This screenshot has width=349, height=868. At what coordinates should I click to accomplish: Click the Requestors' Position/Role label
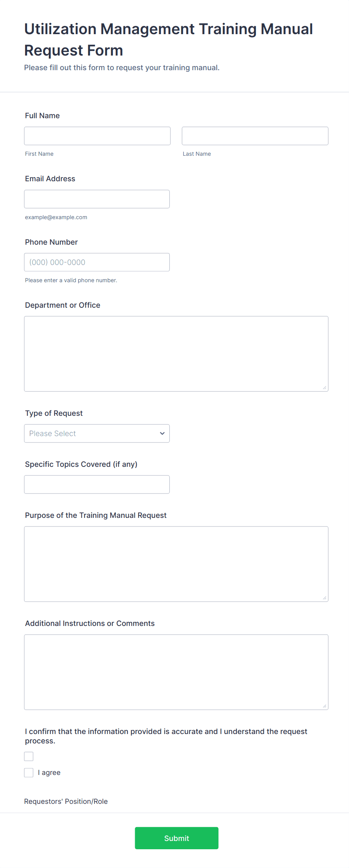pos(66,801)
